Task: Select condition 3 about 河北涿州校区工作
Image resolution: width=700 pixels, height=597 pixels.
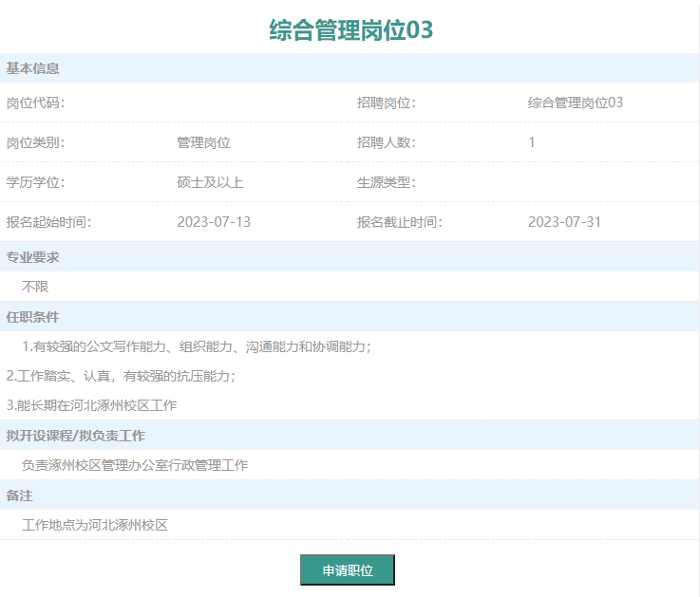Action: click(x=91, y=405)
